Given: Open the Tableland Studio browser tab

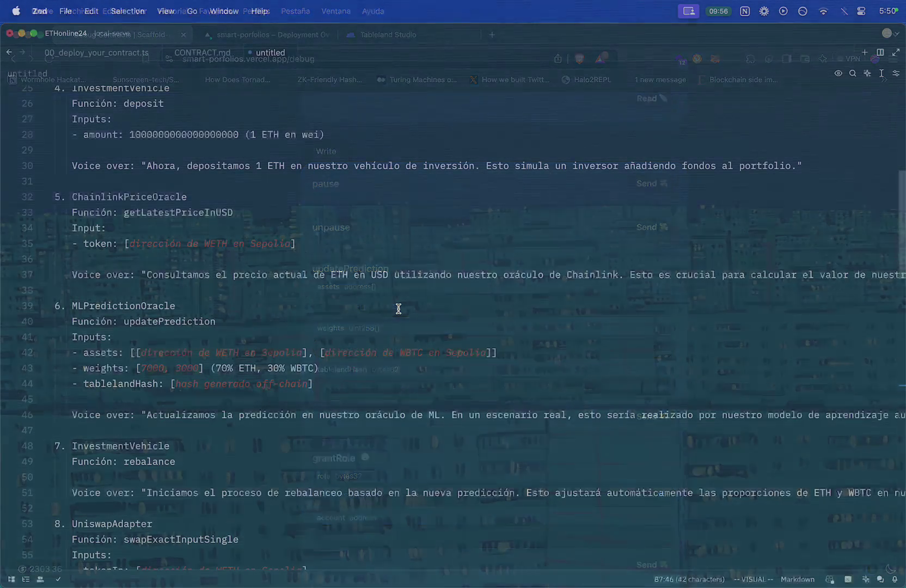Looking at the screenshot, I should pos(388,35).
